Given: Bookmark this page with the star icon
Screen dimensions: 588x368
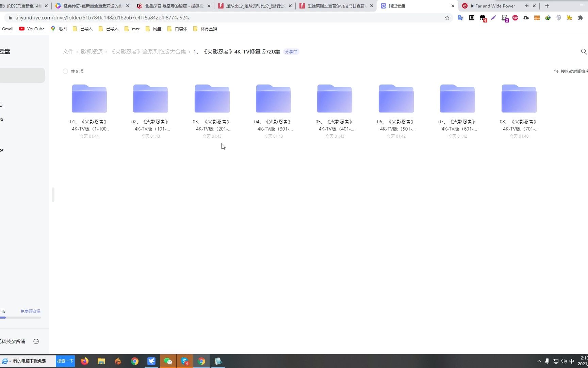Looking at the screenshot, I should pyautogui.click(x=447, y=18).
